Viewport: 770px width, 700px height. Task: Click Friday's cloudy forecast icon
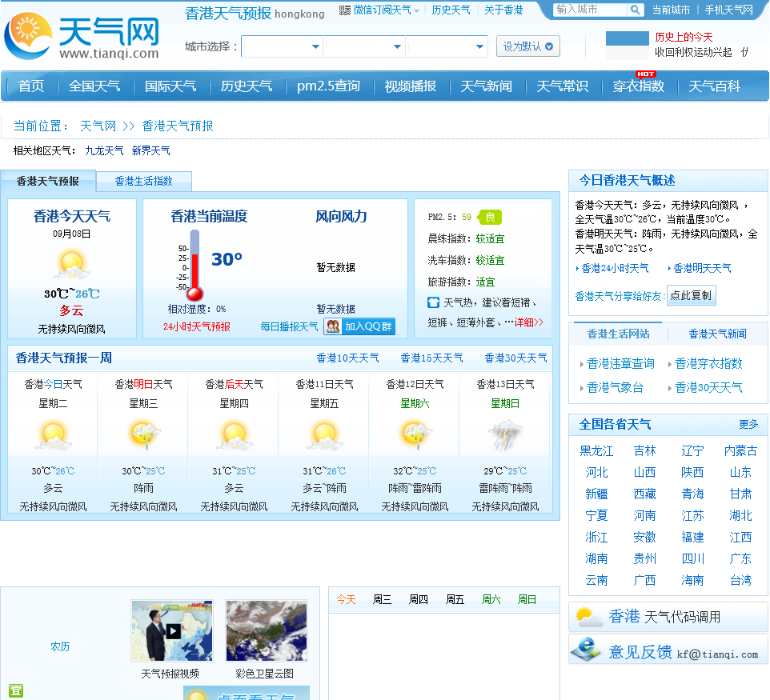325,436
